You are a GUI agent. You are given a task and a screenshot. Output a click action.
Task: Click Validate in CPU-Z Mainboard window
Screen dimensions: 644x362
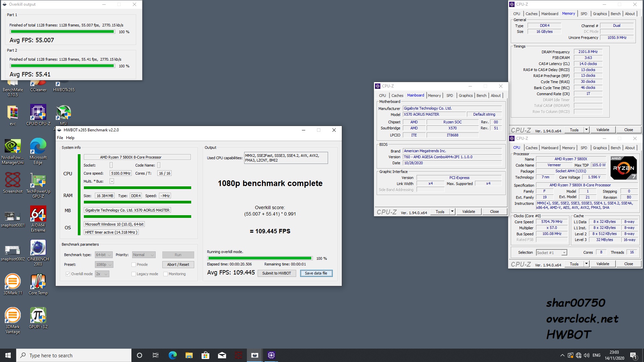(469, 212)
